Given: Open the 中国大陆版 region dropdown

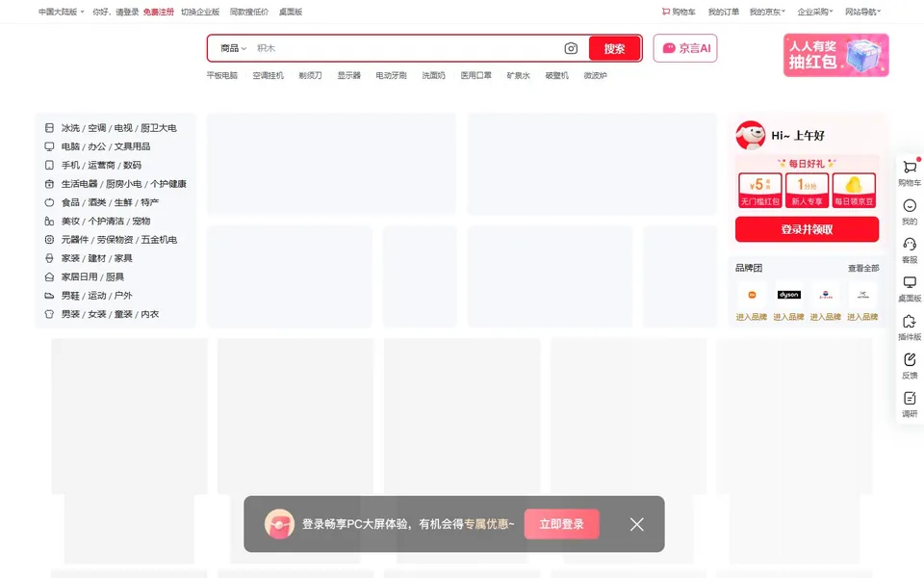Looking at the screenshot, I should pos(62,12).
